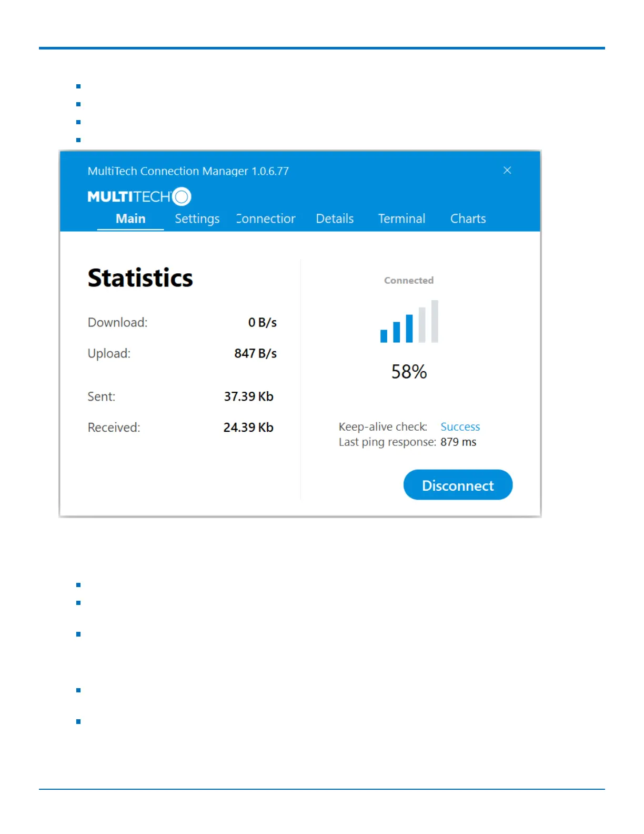
Task: Click the MultiTech logo
Action: pyautogui.click(x=139, y=196)
